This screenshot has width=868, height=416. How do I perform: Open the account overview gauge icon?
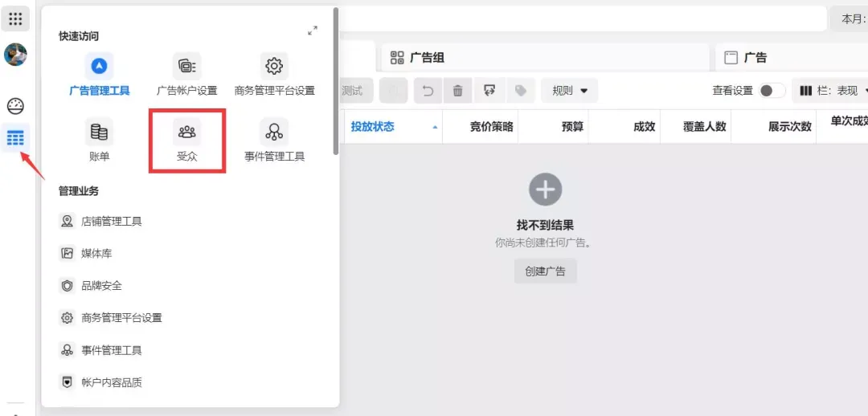point(15,106)
